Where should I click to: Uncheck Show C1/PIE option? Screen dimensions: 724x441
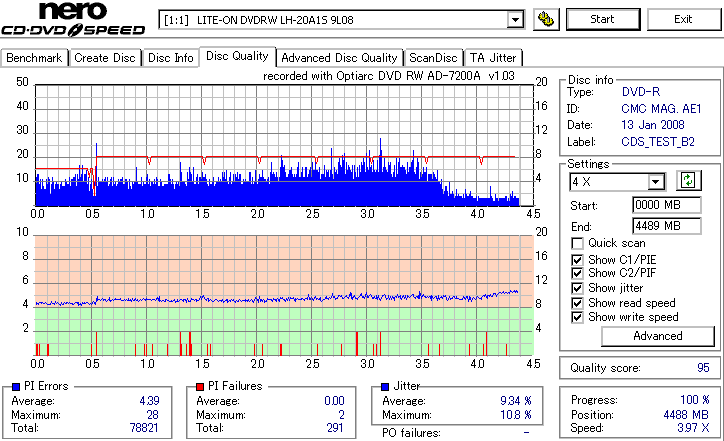click(577, 260)
